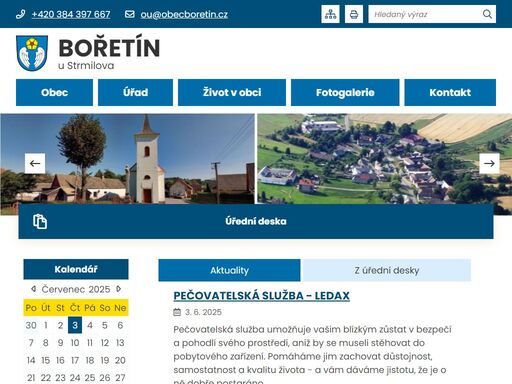
Task: Go to previous month in calendar
Action: (33, 289)
